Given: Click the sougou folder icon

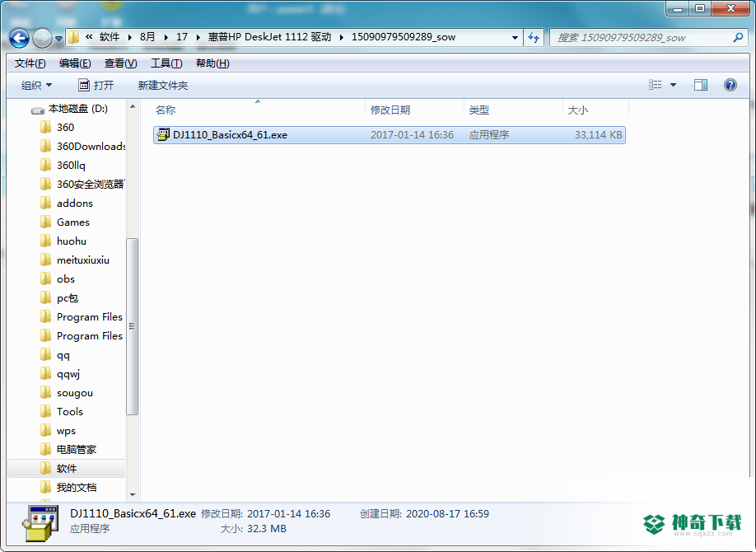Looking at the screenshot, I should click(45, 393).
